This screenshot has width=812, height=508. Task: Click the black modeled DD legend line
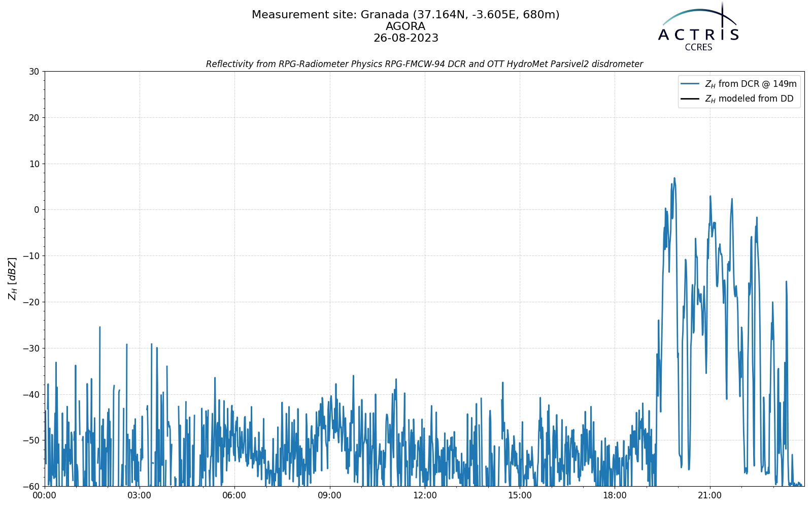click(690, 99)
